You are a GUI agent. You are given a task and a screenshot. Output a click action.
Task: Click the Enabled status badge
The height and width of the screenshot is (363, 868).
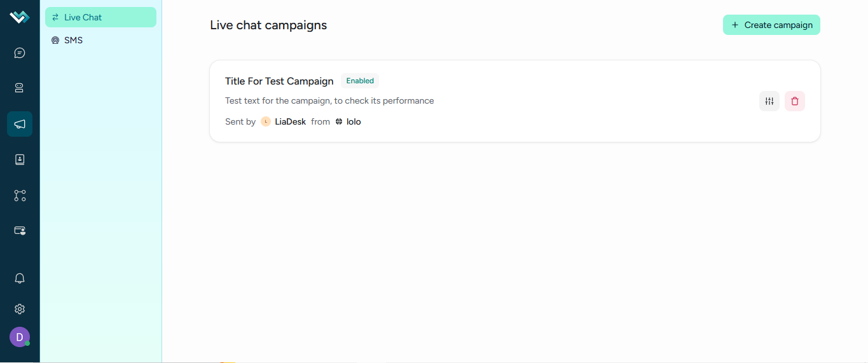[x=360, y=81]
